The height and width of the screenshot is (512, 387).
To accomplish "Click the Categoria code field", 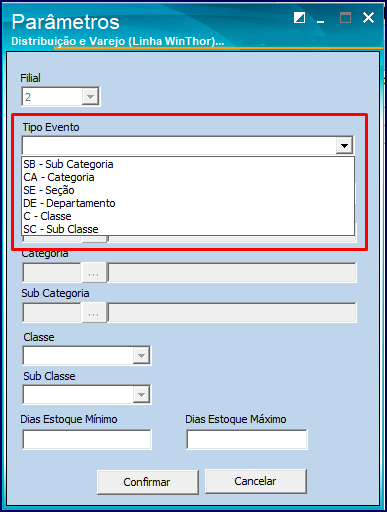I will pos(52,273).
